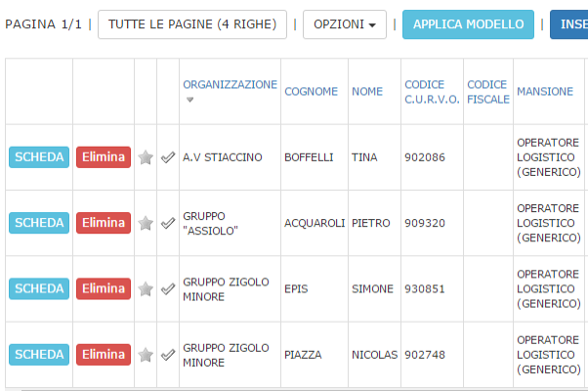This screenshot has width=588, height=391.
Task: Sort by Organizzazione column arrow
Action: [x=189, y=100]
